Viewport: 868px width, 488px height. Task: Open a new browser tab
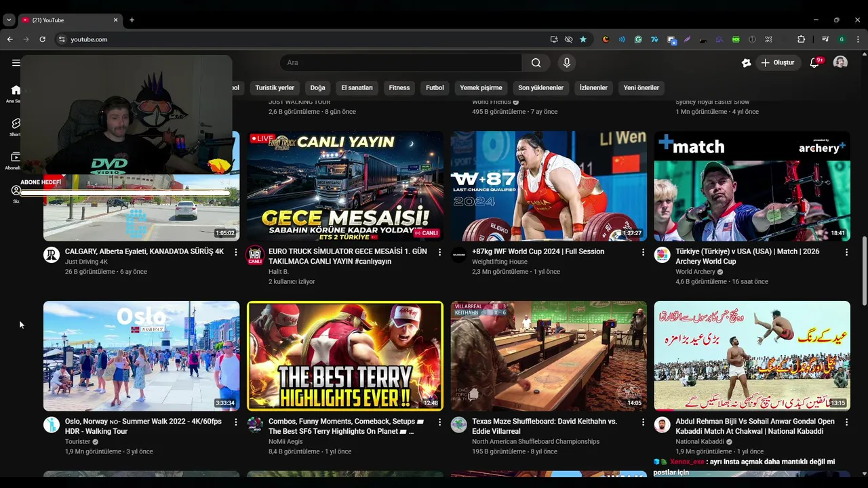(x=132, y=20)
